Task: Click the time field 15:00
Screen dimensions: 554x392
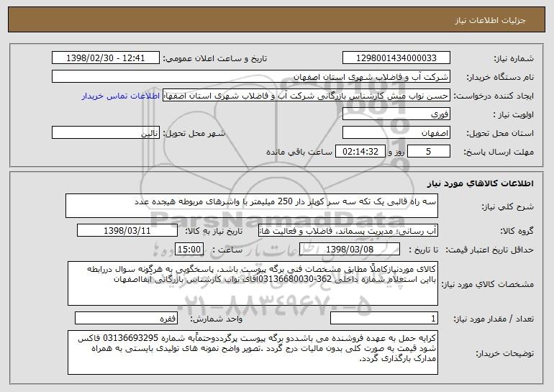Action: (x=189, y=250)
